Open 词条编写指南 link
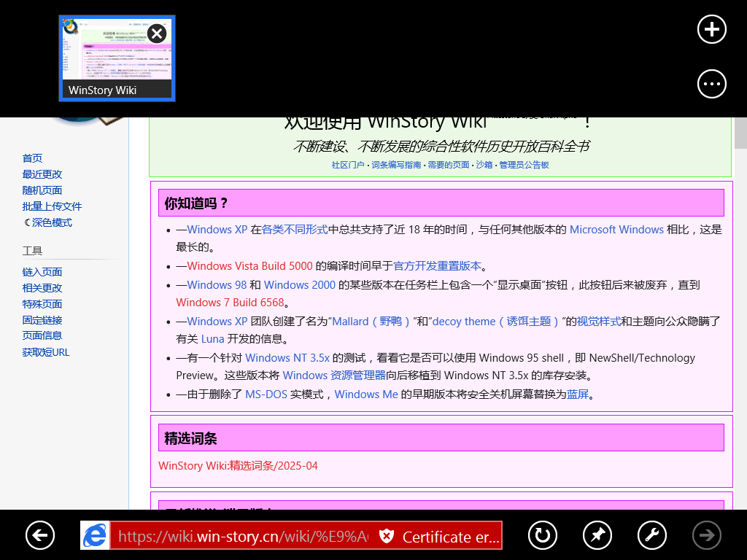 [x=396, y=165]
